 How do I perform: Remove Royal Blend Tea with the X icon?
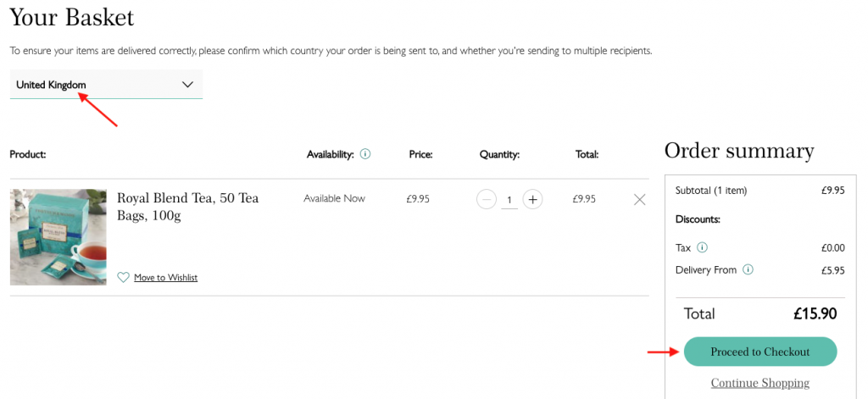(x=640, y=199)
